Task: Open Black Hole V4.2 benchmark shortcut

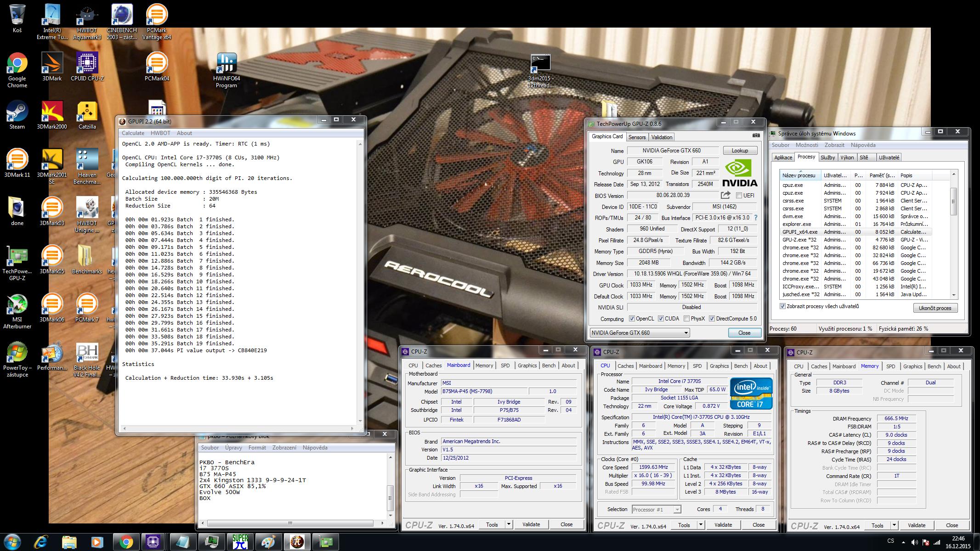Action: [x=87, y=359]
